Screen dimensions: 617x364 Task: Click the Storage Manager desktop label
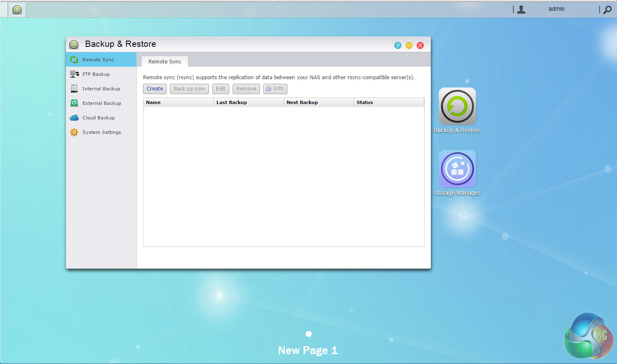[457, 193]
